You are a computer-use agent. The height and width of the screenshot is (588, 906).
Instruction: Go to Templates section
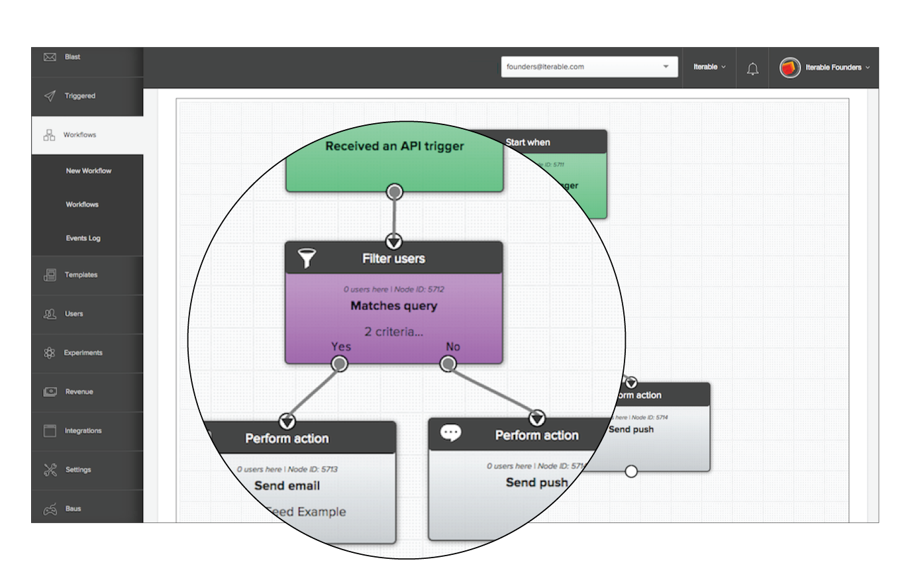click(87, 275)
